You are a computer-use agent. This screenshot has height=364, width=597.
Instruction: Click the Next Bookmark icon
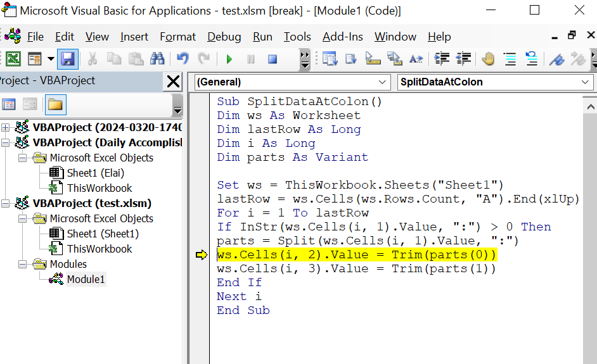point(578,59)
